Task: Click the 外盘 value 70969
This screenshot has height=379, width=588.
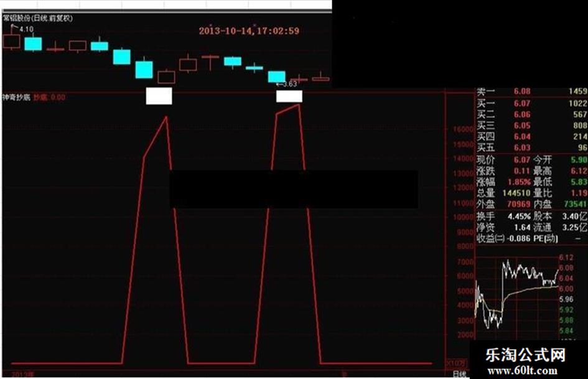Action: click(519, 204)
